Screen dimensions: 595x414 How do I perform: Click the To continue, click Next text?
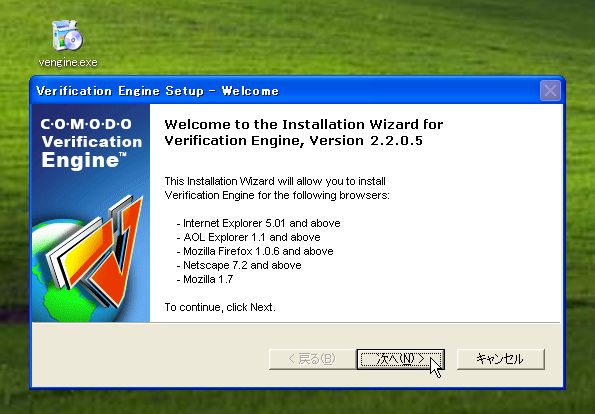[220, 307]
